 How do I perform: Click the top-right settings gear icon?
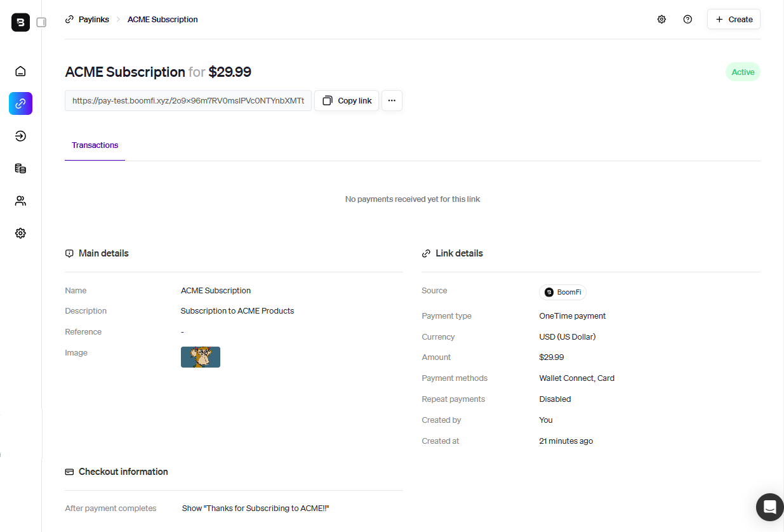coord(661,19)
